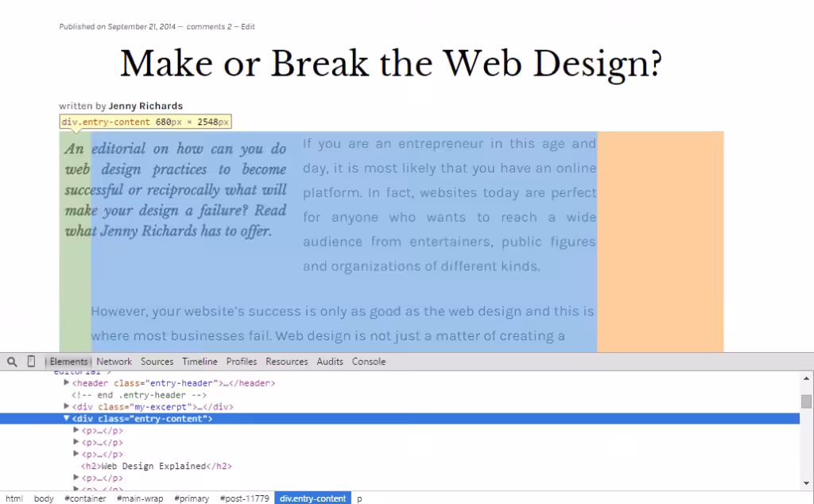The width and height of the screenshot is (814, 504).
Task: Select the h2 Web Design Explained node
Action: [157, 467]
